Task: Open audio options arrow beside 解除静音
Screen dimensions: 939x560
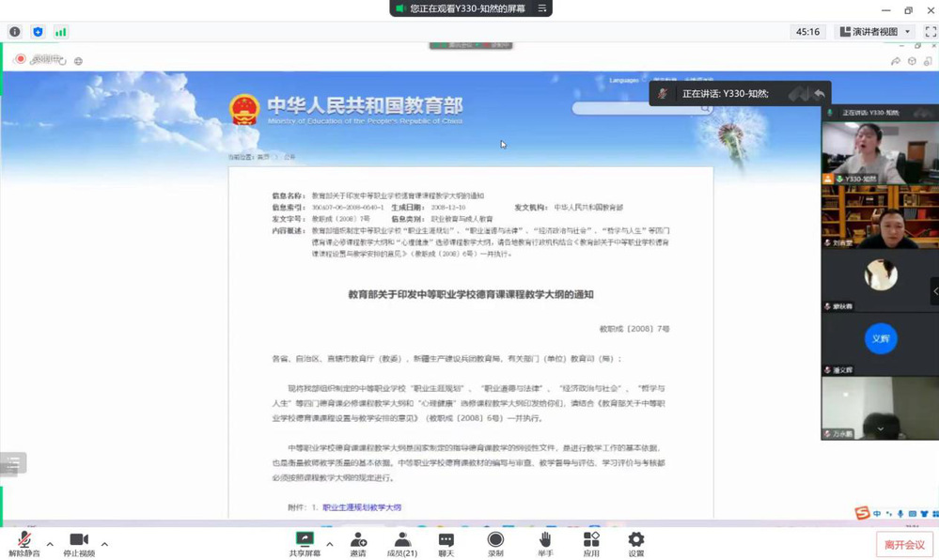Action: [50, 544]
